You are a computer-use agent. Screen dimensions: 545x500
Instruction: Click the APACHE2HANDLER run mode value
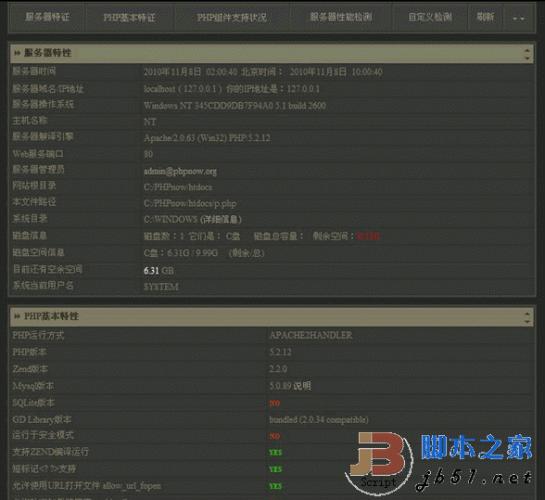[311, 335]
